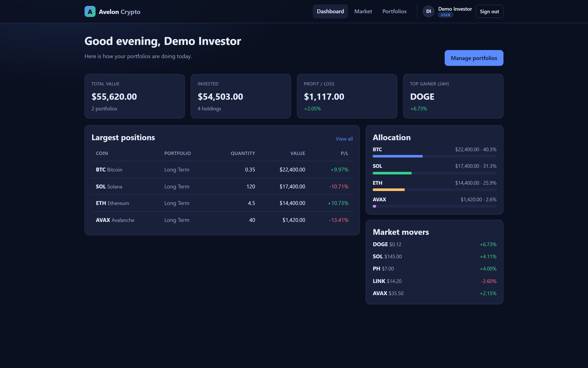Click the Manage portfolios button
This screenshot has height=368, width=588.
(474, 58)
